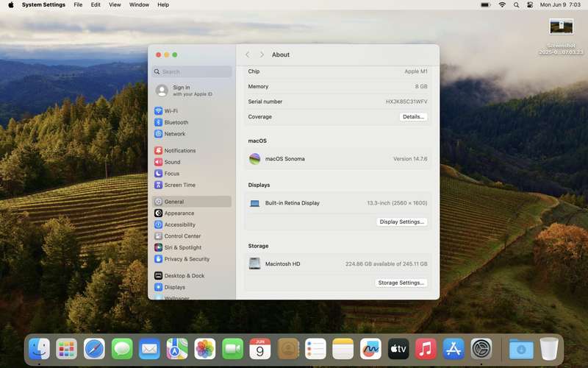Click the Coverage Details button

pos(413,117)
